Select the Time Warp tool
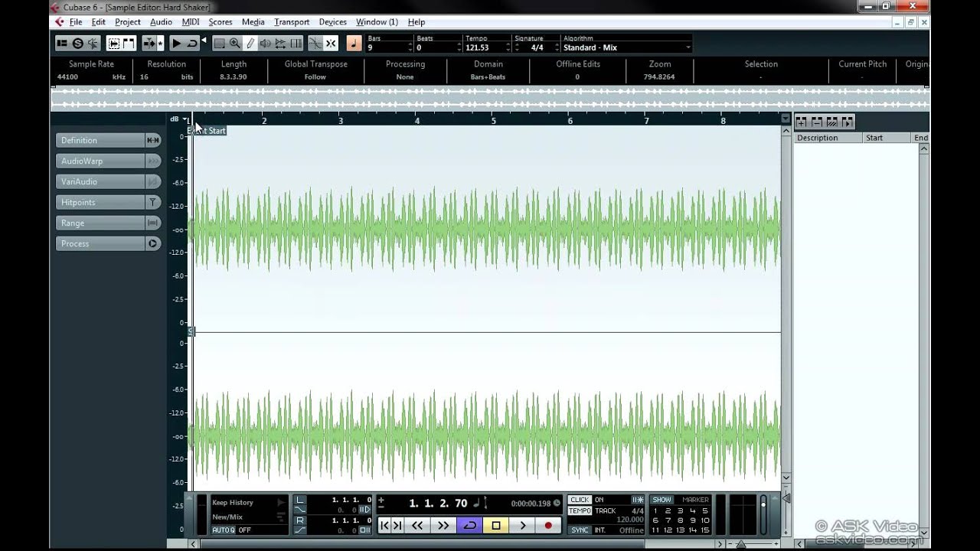This screenshot has height=551, width=980. [x=296, y=44]
